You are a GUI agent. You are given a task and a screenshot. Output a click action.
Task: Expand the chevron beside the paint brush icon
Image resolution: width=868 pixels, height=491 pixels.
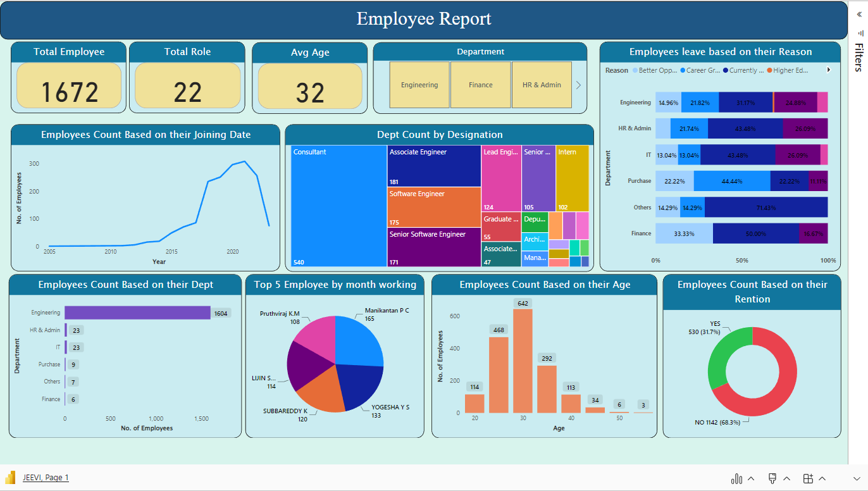pyautogui.click(x=786, y=478)
